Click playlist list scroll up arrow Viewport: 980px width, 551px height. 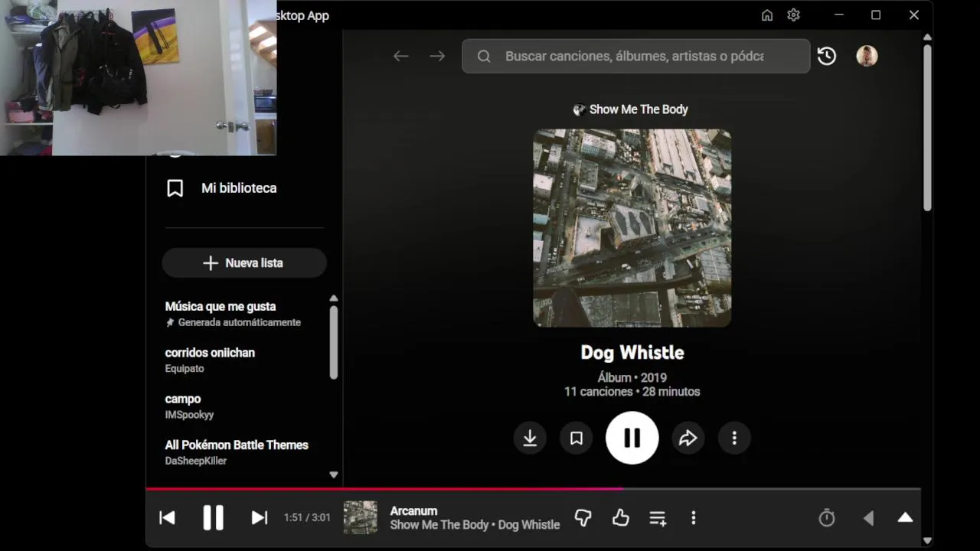tap(334, 298)
